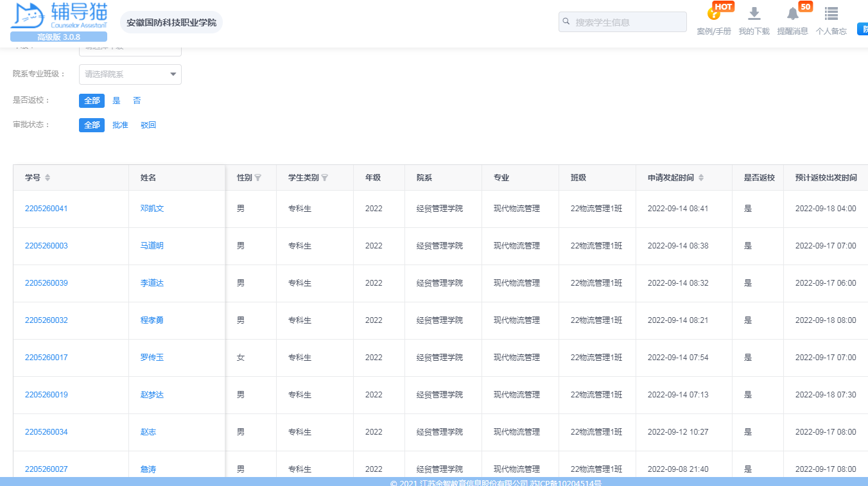
Task: Select 全部 for 审批状态
Action: (x=92, y=125)
